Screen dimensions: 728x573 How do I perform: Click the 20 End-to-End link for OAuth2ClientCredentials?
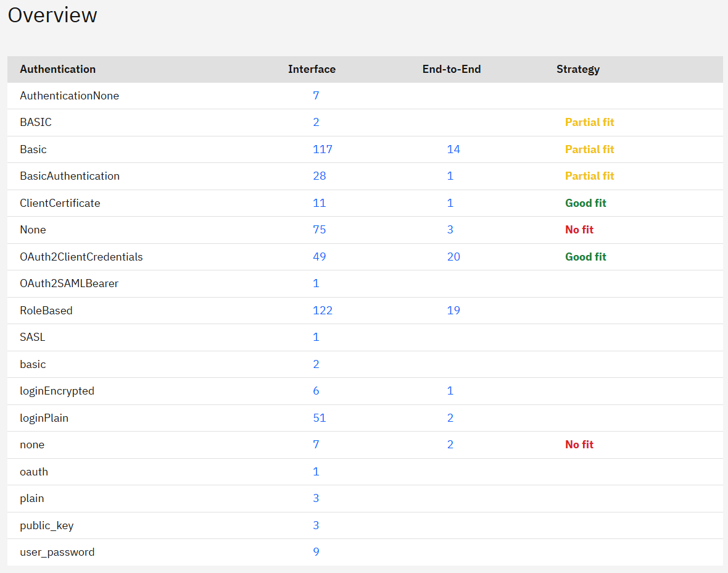click(453, 257)
